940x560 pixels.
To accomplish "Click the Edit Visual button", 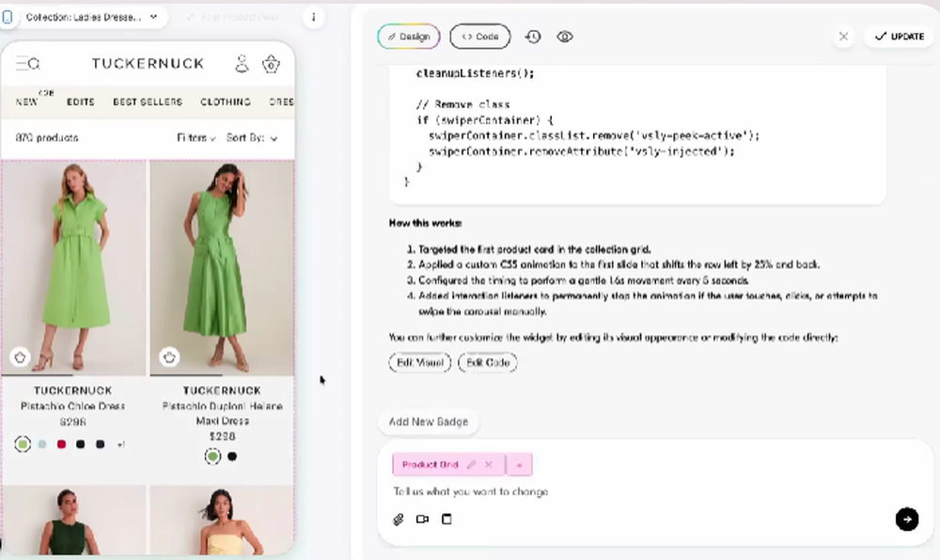I will tap(419, 362).
